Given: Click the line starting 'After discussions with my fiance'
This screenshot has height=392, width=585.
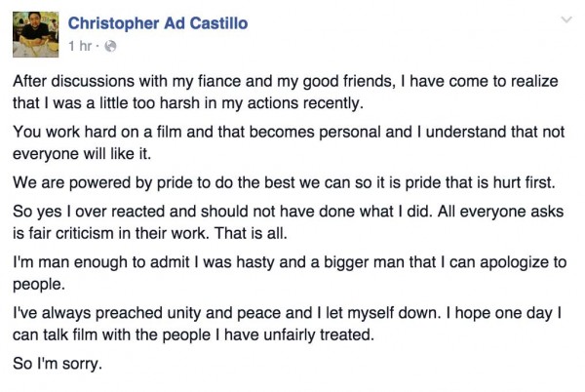Looking at the screenshot, I should [286, 81].
